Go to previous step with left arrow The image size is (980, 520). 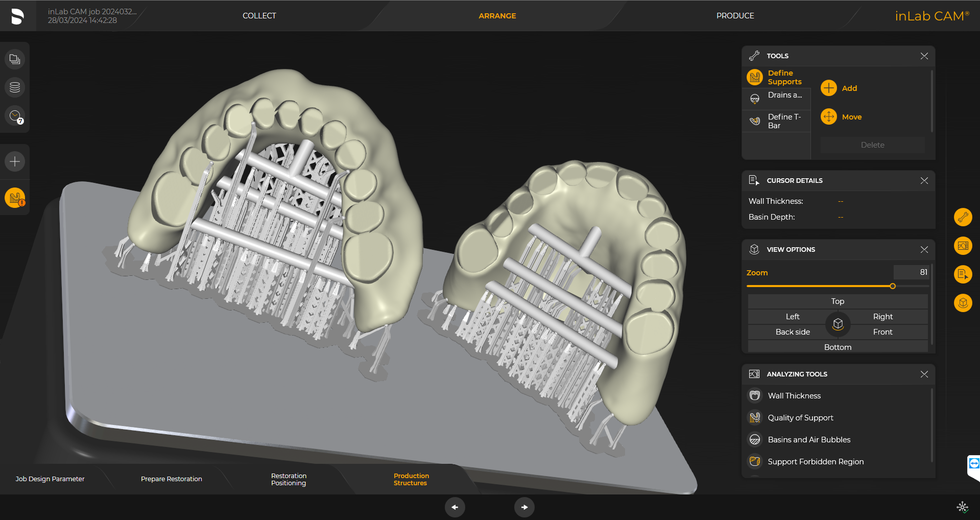pos(455,507)
